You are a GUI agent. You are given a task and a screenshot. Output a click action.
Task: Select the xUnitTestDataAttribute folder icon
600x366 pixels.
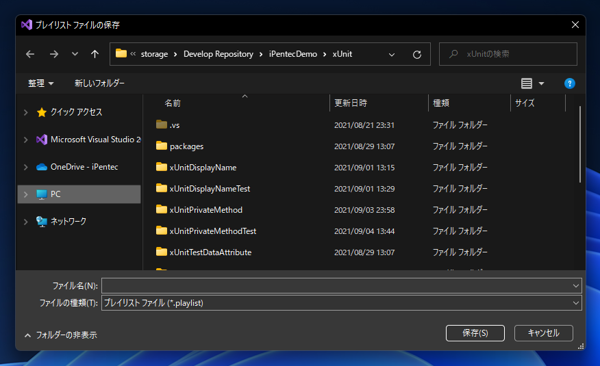(161, 252)
